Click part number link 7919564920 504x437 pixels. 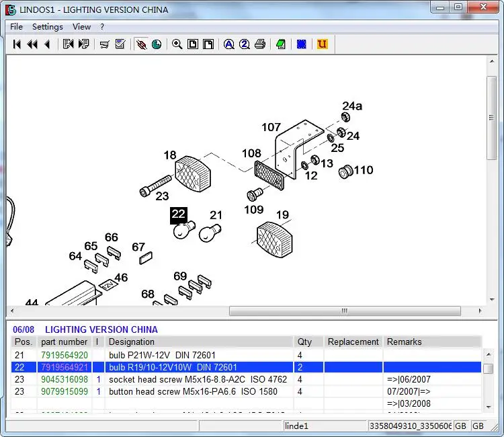65,355
